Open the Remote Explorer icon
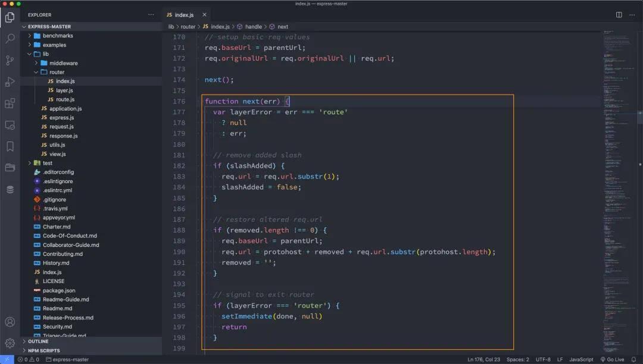Image resolution: width=643 pixels, height=364 pixels. click(x=9, y=125)
